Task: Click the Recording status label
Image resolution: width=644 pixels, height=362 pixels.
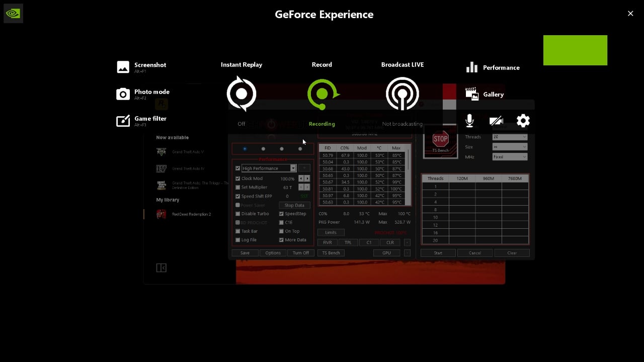Action: point(322,124)
